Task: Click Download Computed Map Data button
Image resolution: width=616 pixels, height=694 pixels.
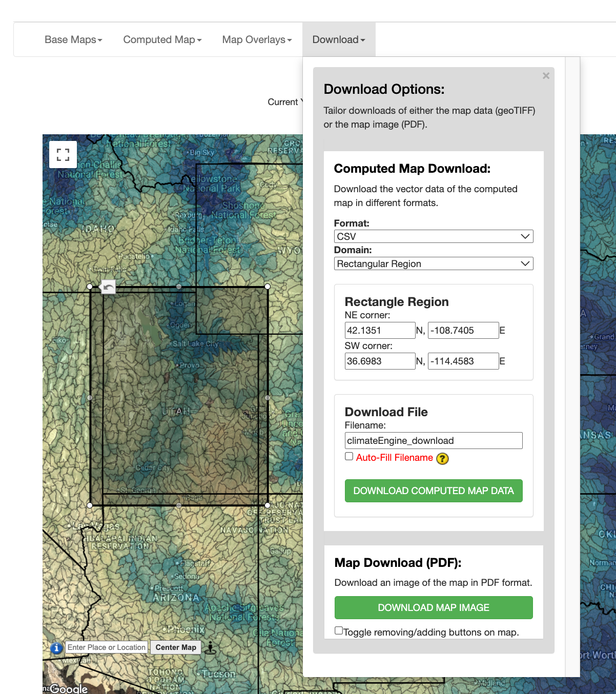Action: (434, 491)
